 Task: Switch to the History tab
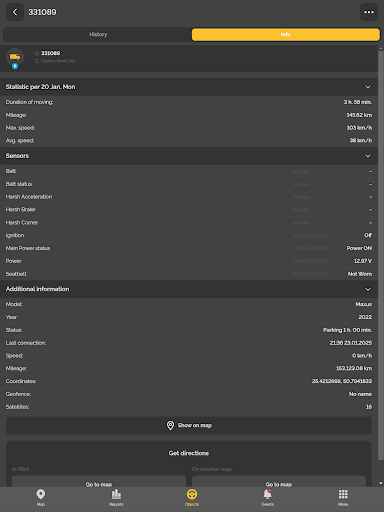[x=98, y=34]
